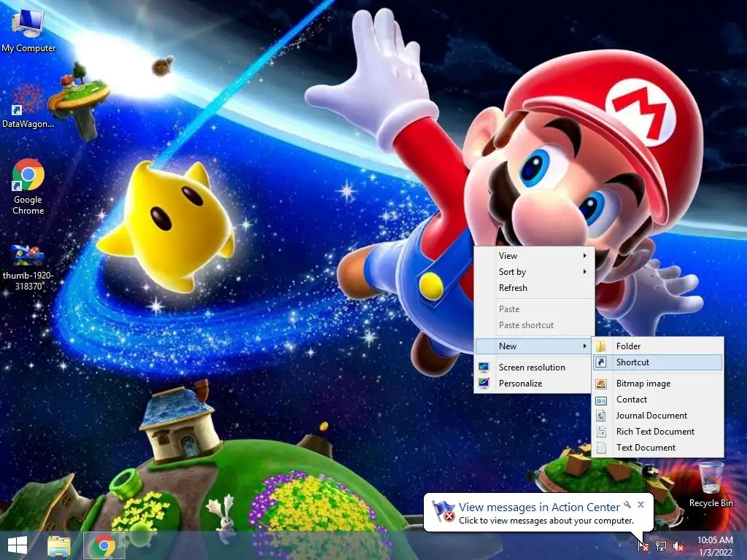Click the Rich Text Document icon

[x=601, y=432]
